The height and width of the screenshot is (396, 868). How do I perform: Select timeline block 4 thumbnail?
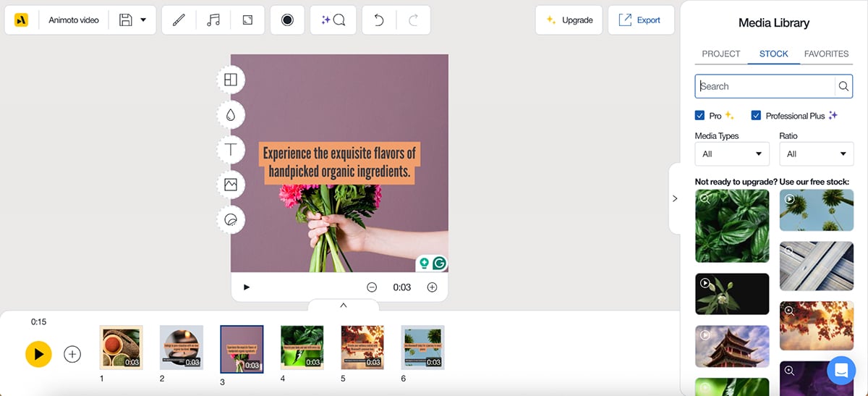click(302, 347)
